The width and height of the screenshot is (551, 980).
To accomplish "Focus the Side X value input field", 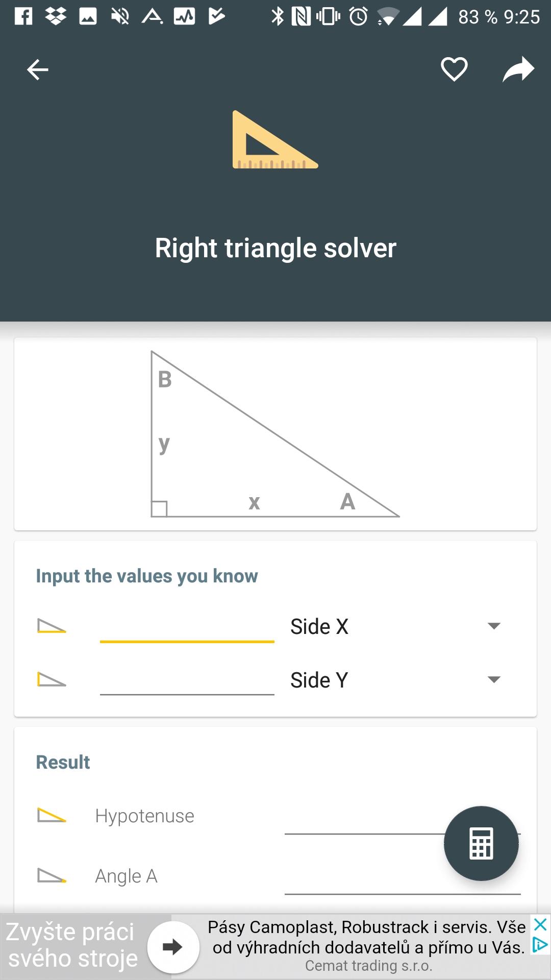I will [187, 627].
